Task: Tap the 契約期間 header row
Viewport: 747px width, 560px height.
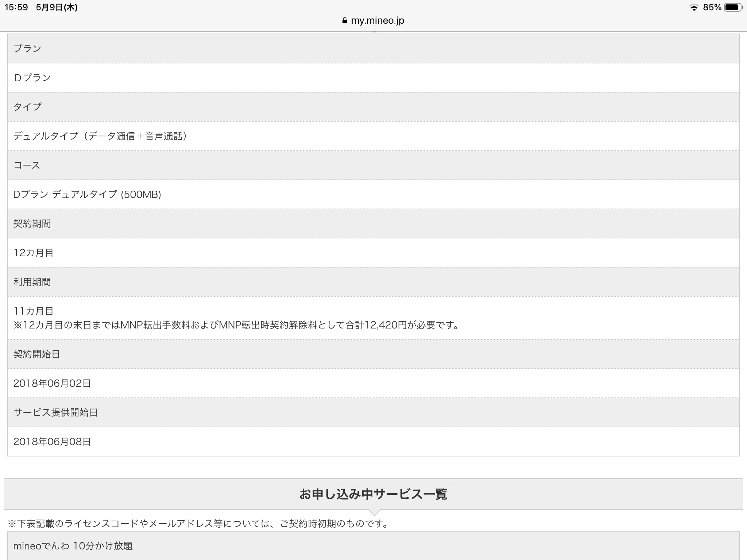Action: coord(32,223)
